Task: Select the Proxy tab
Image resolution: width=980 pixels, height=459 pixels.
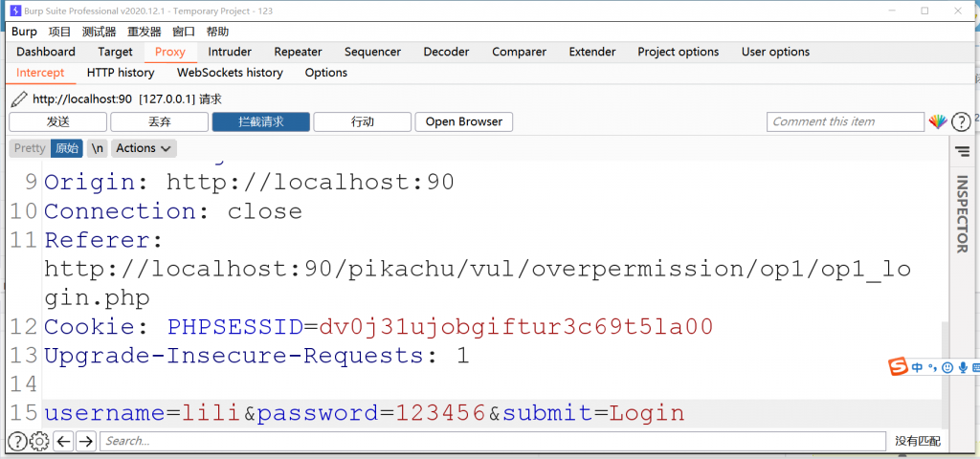Action: tap(170, 52)
